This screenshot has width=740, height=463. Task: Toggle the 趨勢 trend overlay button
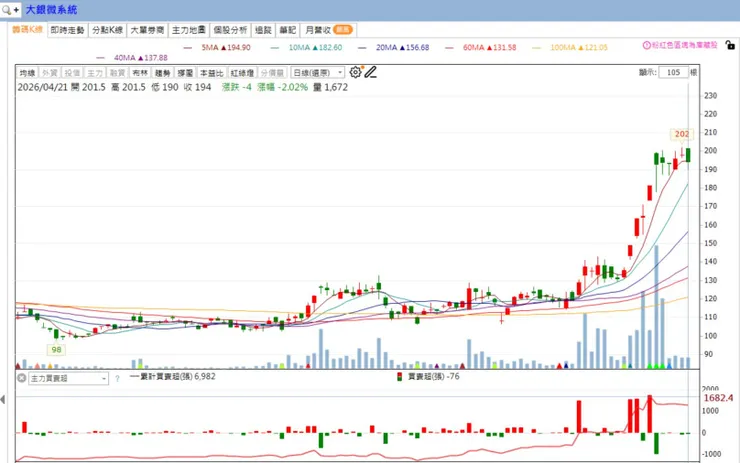[x=162, y=73]
